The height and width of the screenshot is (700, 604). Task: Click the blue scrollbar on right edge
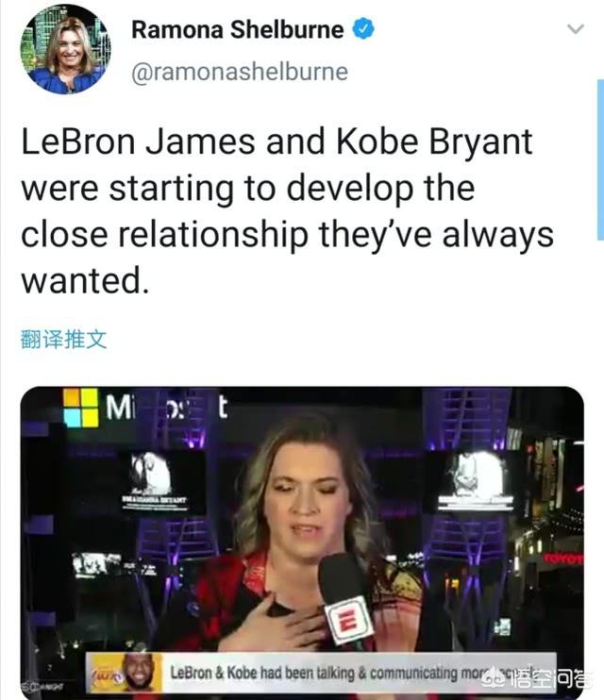pyautogui.click(x=600, y=160)
